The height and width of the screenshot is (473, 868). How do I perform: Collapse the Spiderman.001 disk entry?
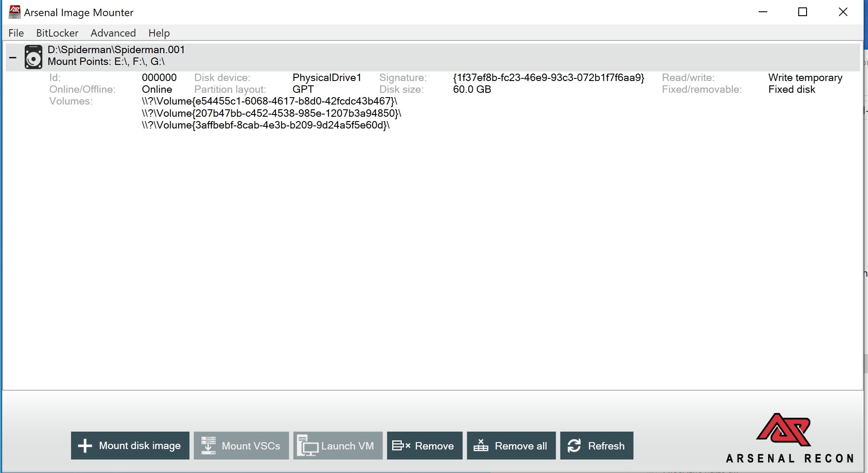tap(13, 57)
